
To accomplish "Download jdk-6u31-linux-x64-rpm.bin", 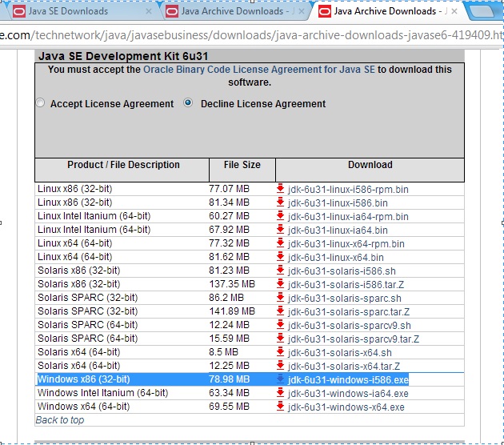I will pyautogui.click(x=346, y=244).
